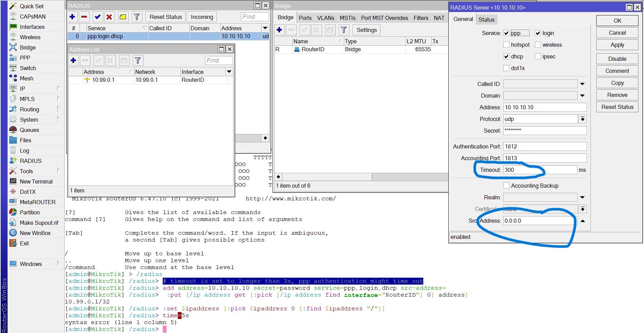The height and width of the screenshot is (333, 644).
Task: Click the OK button
Action: 617,21
